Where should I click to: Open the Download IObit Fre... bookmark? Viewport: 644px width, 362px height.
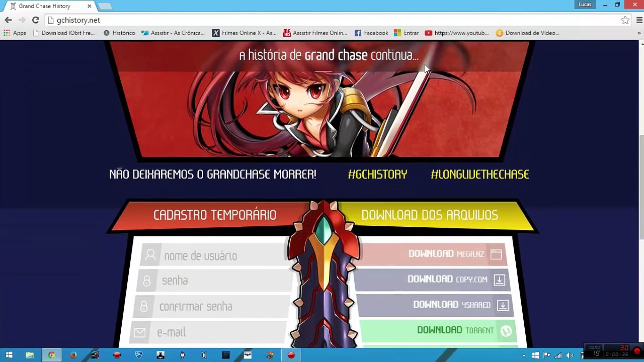point(63,33)
